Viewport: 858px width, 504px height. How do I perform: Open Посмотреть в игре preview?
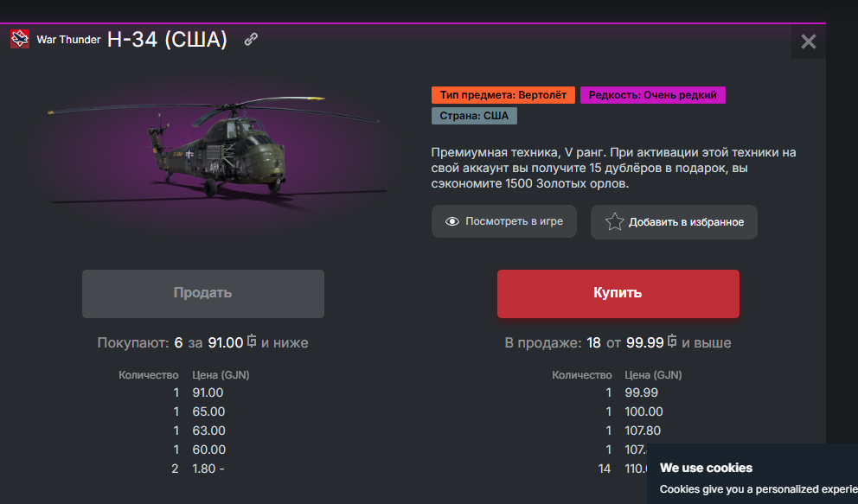[x=504, y=221]
